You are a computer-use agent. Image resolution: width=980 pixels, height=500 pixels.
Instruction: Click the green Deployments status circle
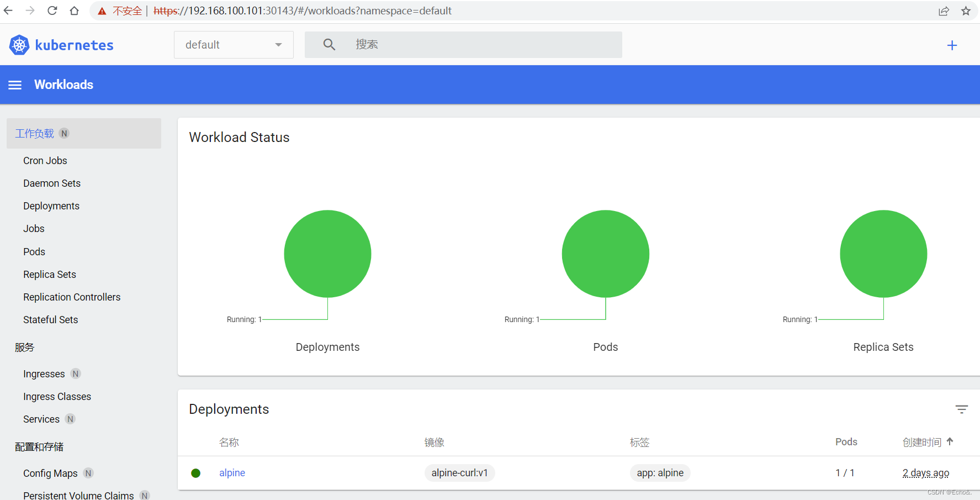coord(327,254)
